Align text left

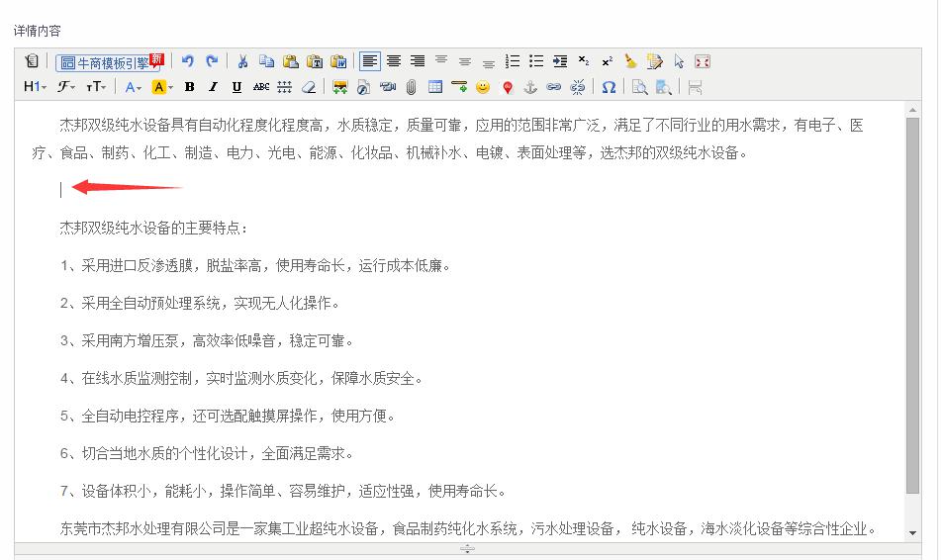coord(369,61)
